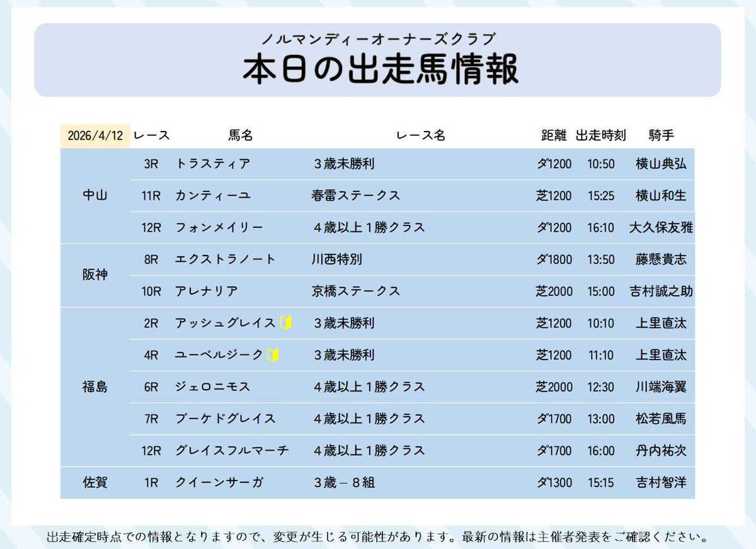Click jockey name 横山和生
This screenshot has height=549, width=756.
click(x=661, y=196)
